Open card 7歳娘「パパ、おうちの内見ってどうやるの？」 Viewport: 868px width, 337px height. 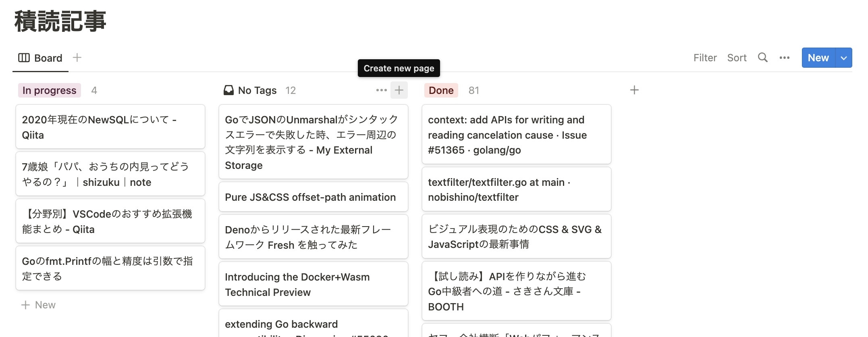110,174
